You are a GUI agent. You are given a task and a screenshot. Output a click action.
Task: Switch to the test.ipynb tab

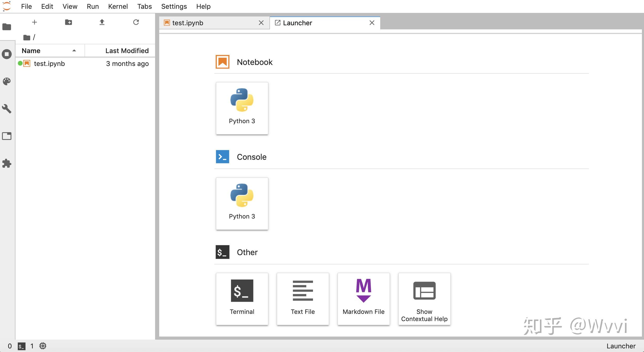pos(188,23)
